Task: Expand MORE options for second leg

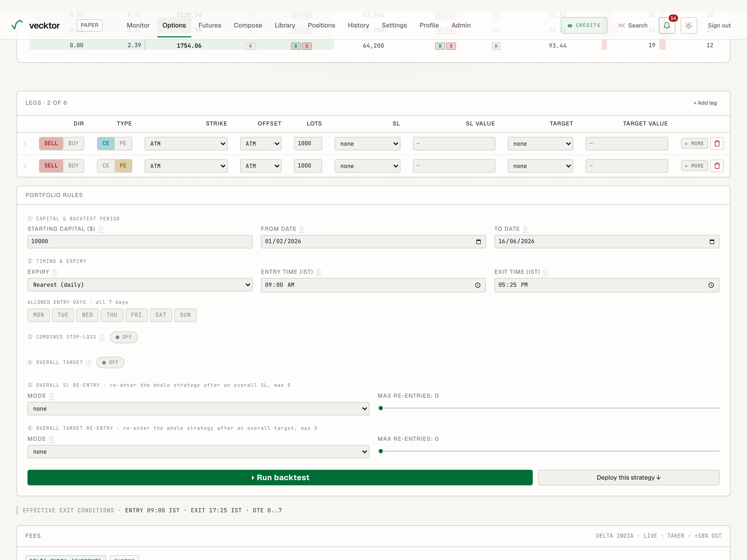Action: pos(694,166)
